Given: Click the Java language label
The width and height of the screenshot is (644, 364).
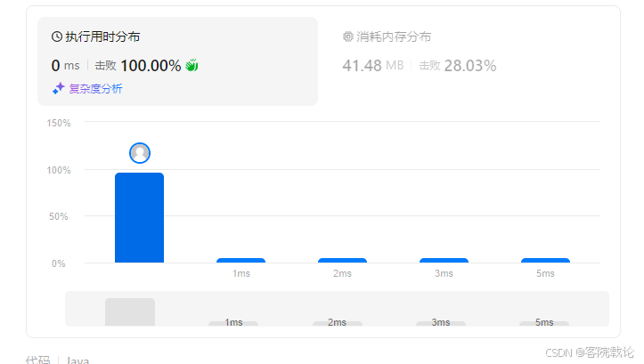Looking at the screenshot, I should (x=77, y=360).
